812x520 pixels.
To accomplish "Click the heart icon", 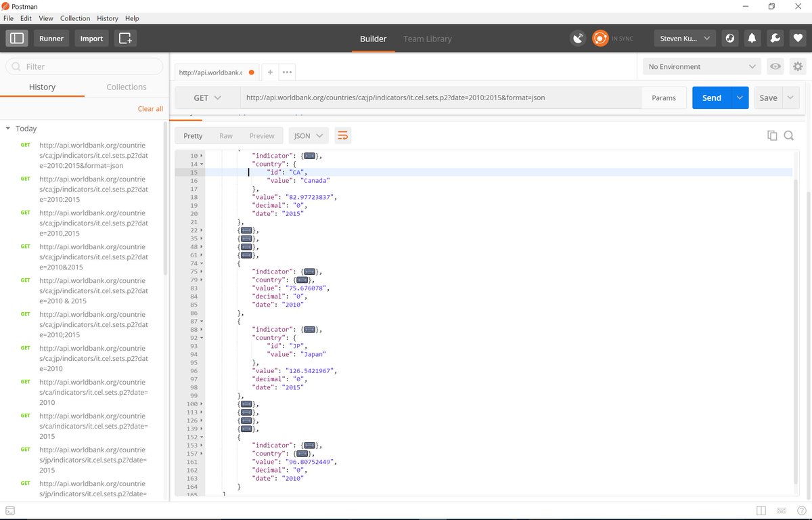I will pyautogui.click(x=798, y=39).
